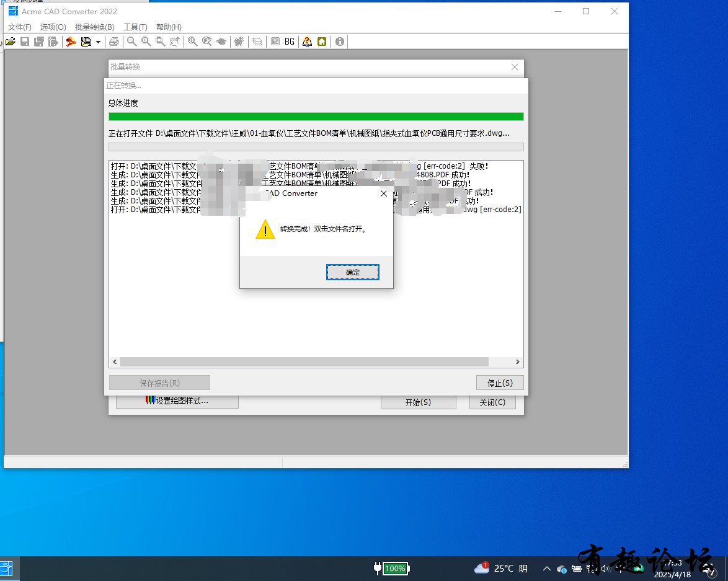The image size is (728, 581).
Task: Click the PDF convert toolbar icon
Action: click(71, 42)
